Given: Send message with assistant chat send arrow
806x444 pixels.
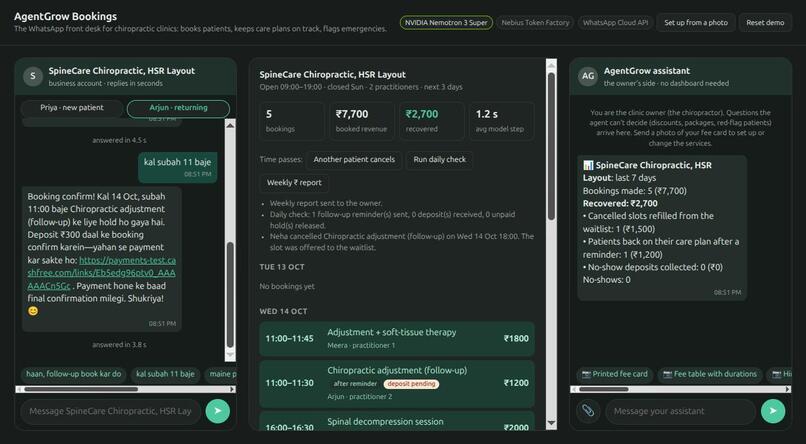Looking at the screenshot, I should (773, 411).
